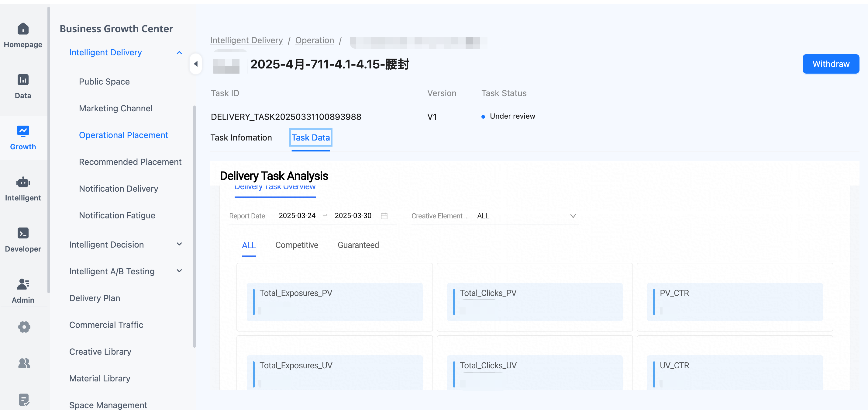Image resolution: width=868 pixels, height=410 pixels.
Task: Collapse the Intelligent Delivery menu section
Action: click(x=179, y=53)
